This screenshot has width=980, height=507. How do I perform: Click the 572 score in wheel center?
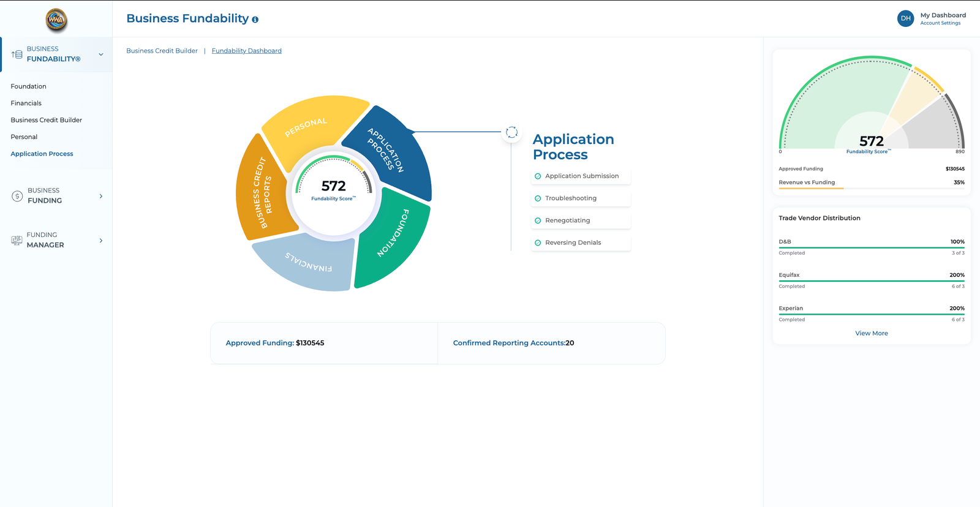[333, 186]
